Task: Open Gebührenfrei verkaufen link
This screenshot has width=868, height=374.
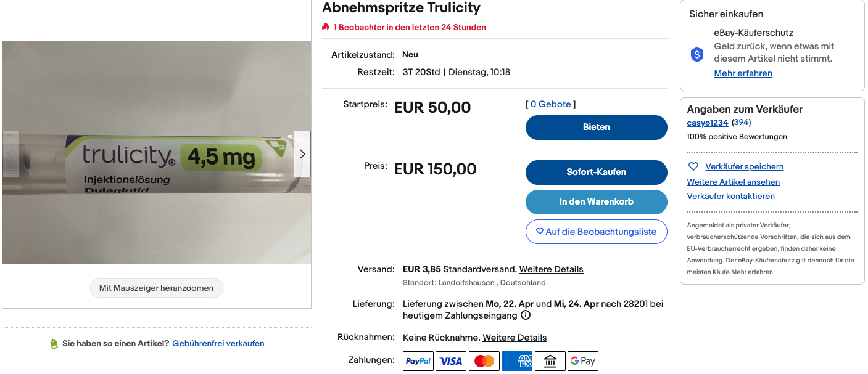Action: pyautogui.click(x=218, y=343)
